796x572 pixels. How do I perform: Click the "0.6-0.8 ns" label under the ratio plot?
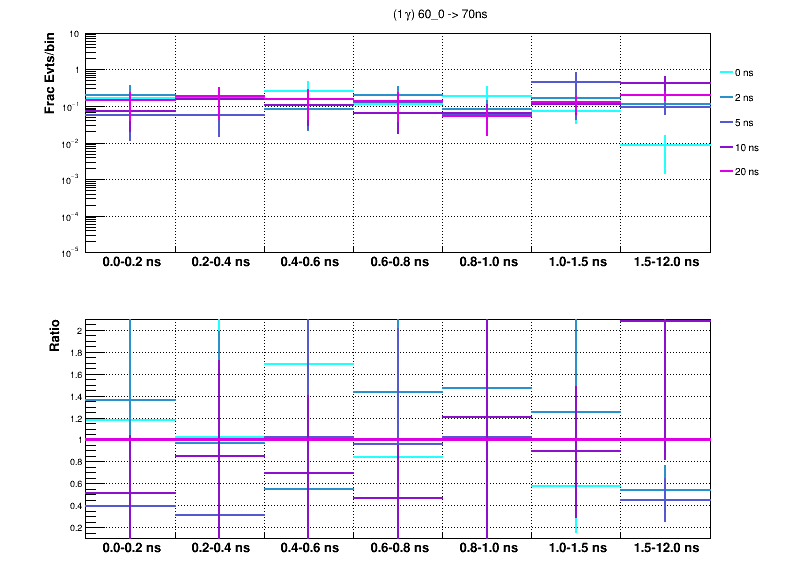(x=398, y=550)
